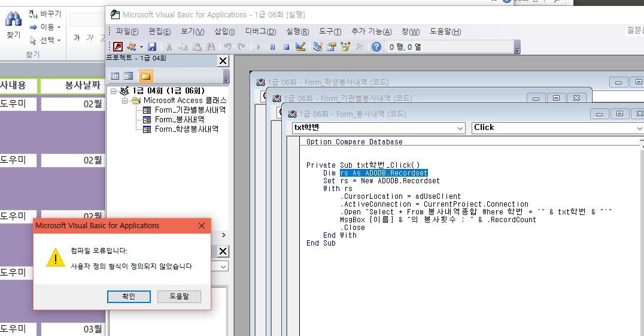Open the 도구(T) menu
Image resolution: width=644 pixels, height=336 pixels.
330,32
